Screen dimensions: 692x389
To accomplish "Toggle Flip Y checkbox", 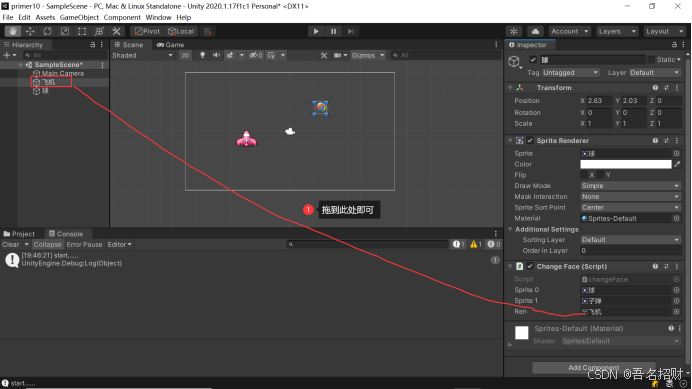I will point(600,175).
